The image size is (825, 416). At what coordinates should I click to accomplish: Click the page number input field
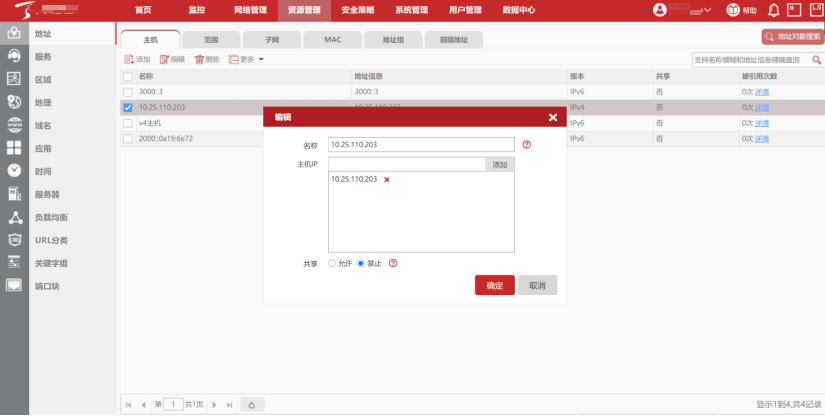tap(173, 404)
